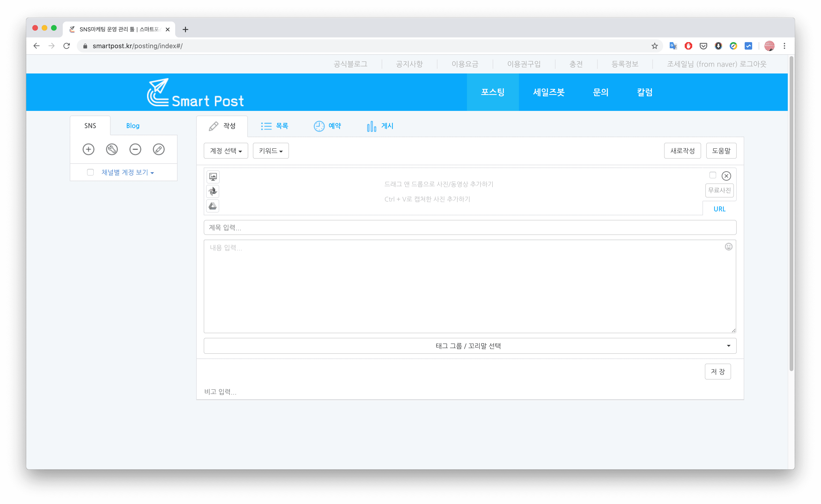This screenshot has height=504, width=821.
Task: Click the 제목 입력 title field
Action: (x=470, y=227)
